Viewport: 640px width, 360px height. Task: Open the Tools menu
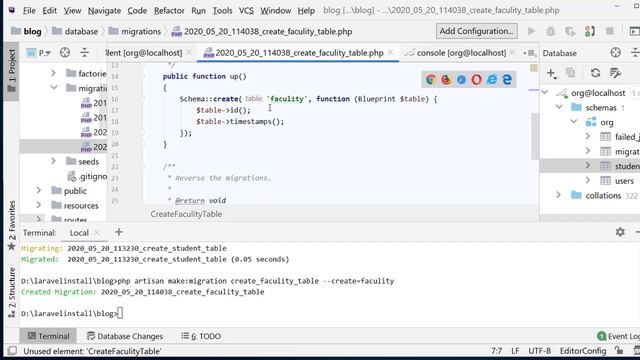click(x=222, y=10)
